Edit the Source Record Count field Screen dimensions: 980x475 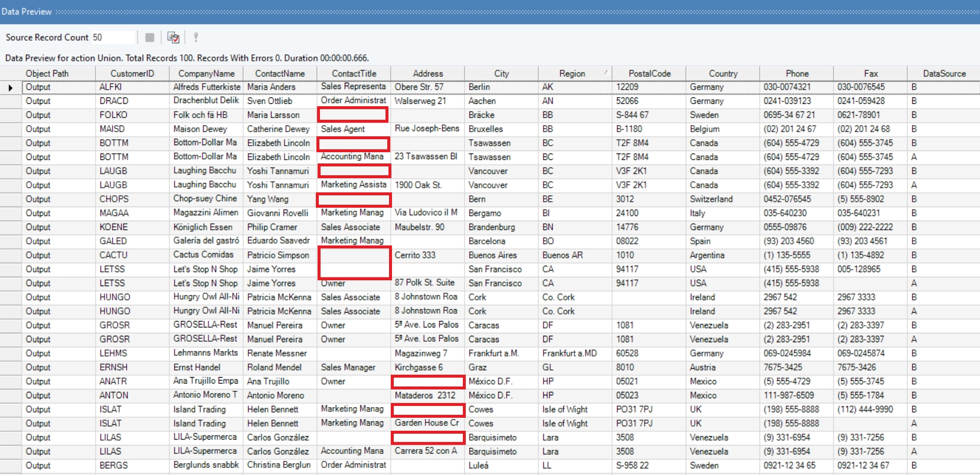pos(113,38)
